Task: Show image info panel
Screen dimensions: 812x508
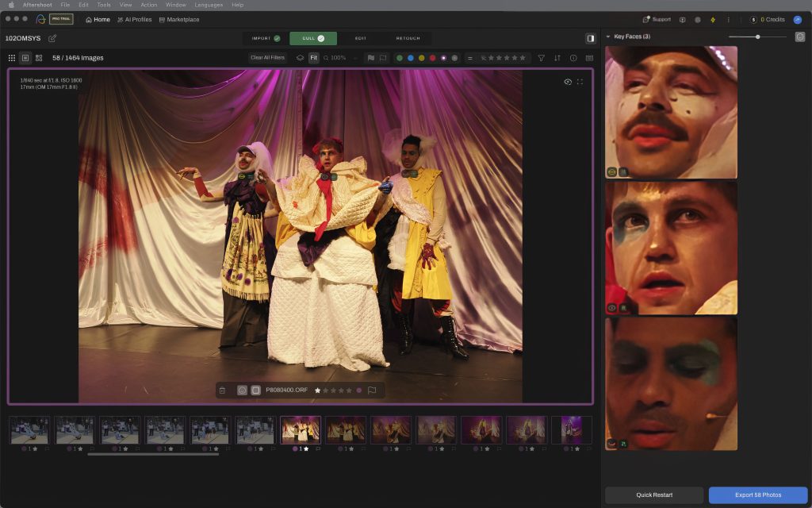Action: [573, 58]
